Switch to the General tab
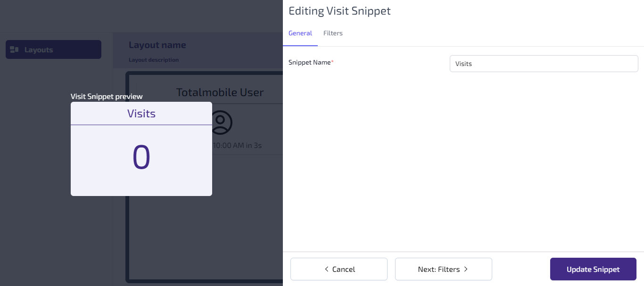Screen dimensions: 644x286 (300, 33)
